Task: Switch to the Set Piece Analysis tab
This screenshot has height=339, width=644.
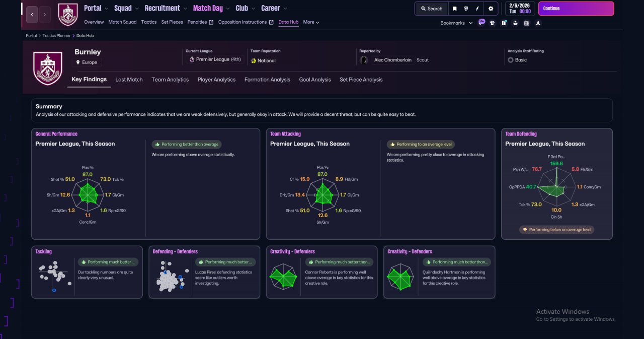Action: click(361, 80)
